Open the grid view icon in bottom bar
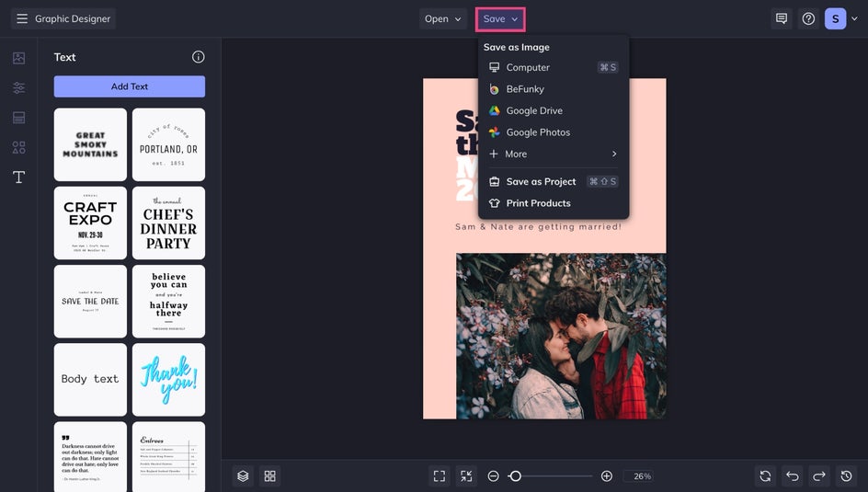Viewport: 868px width, 492px height. pos(270,476)
